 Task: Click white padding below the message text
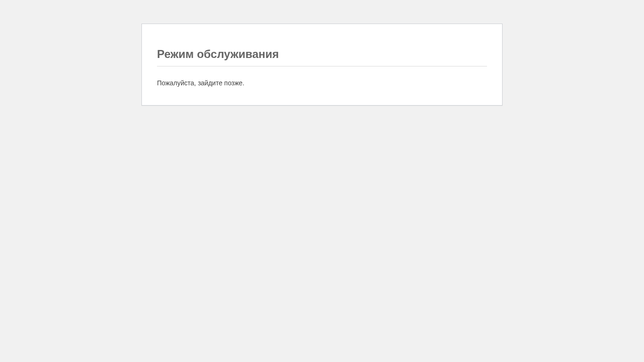322,96
